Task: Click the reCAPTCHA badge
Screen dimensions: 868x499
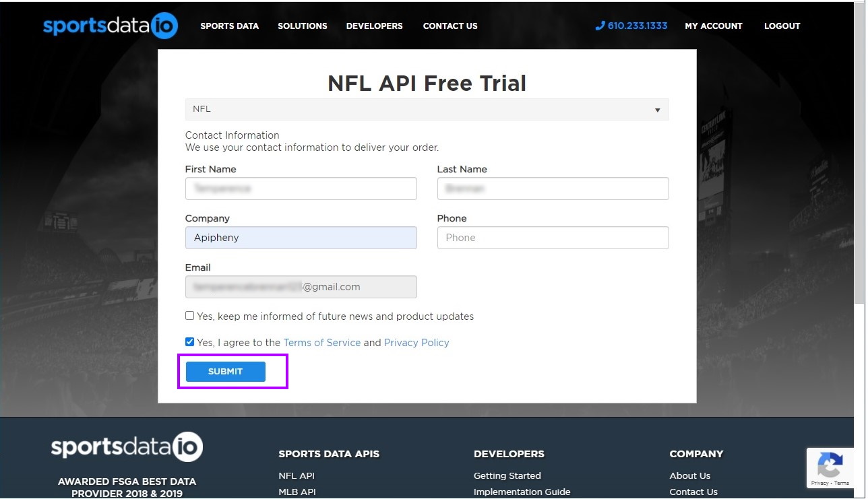Action: [x=830, y=467]
